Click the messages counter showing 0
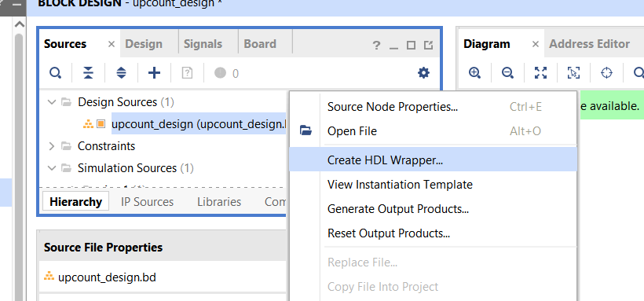Image resolution: width=644 pixels, height=301 pixels. coord(226,73)
